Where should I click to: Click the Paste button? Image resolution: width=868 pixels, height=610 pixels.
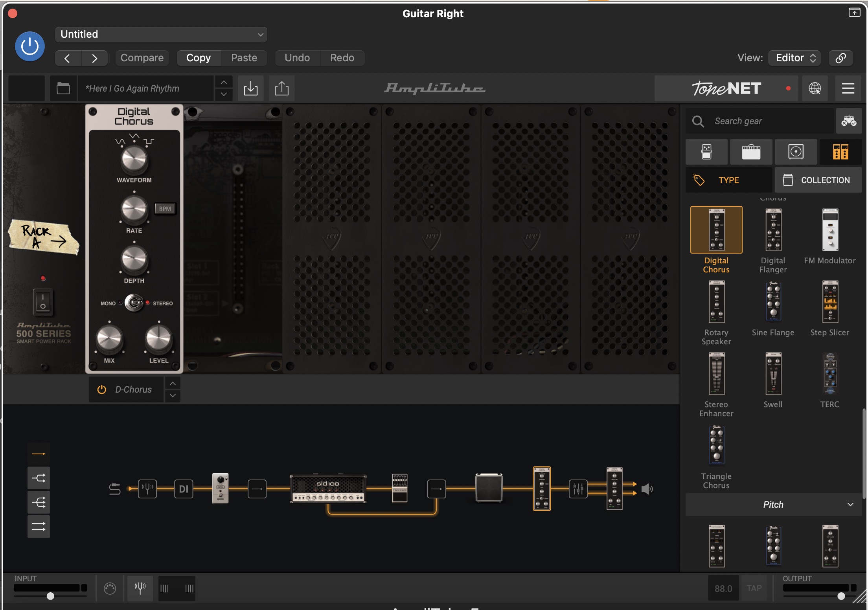tap(244, 58)
